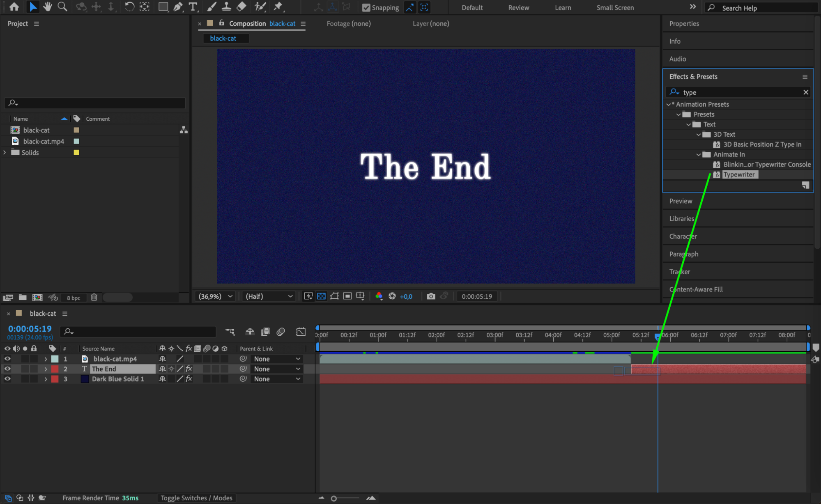Expand the Solids folder
Screen dimensions: 821x504
[x=5, y=152]
